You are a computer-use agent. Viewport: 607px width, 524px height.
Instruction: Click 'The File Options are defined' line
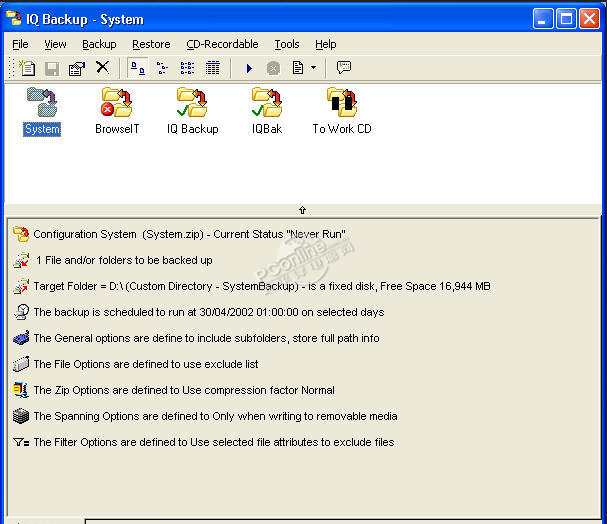tap(146, 364)
